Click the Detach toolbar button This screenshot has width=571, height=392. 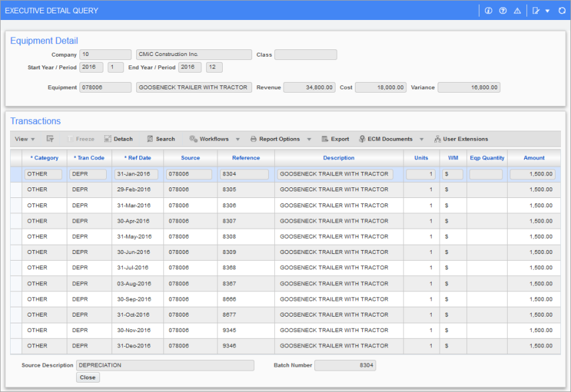click(118, 139)
